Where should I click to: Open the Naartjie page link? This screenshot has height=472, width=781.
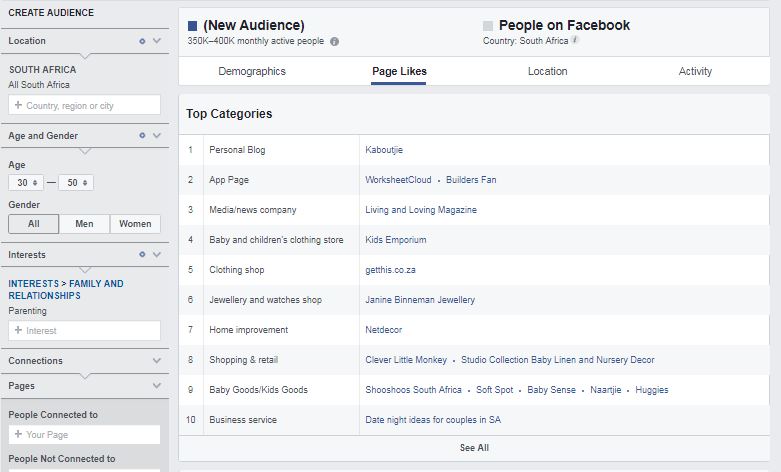tap(606, 389)
